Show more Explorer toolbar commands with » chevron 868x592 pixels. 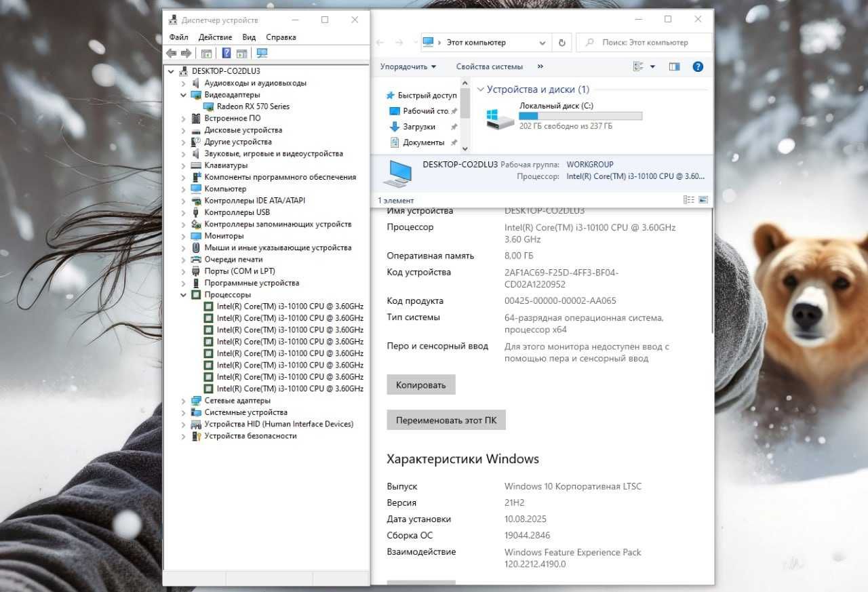pos(540,66)
